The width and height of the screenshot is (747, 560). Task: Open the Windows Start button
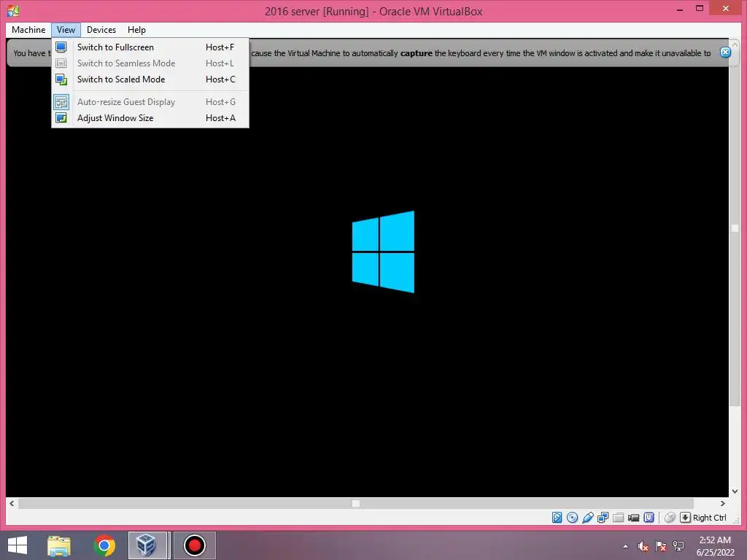(x=18, y=545)
